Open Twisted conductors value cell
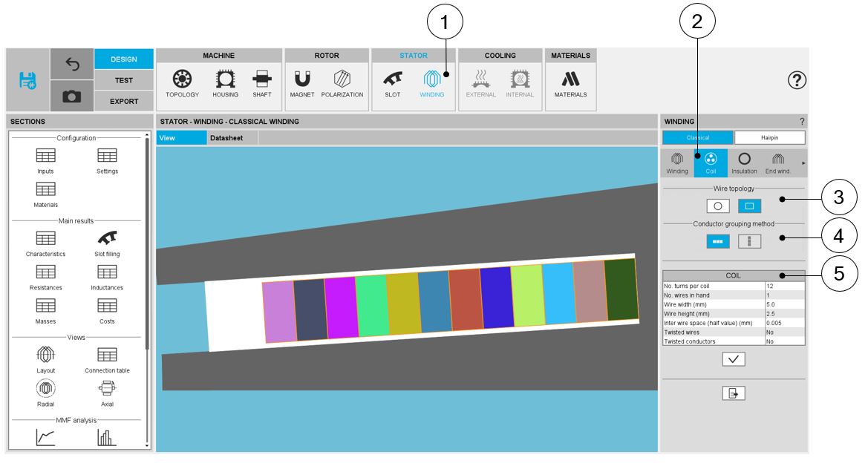 coord(784,341)
